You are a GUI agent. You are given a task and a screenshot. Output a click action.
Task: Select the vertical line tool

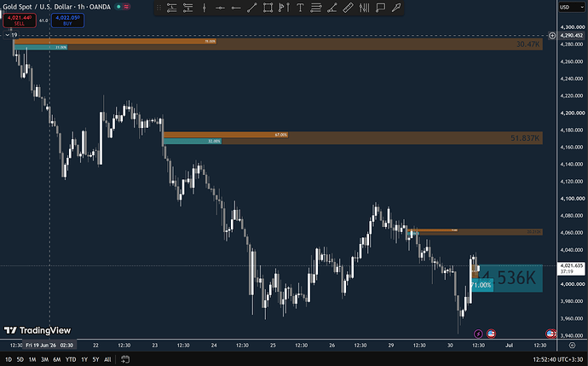pyautogui.click(x=204, y=8)
